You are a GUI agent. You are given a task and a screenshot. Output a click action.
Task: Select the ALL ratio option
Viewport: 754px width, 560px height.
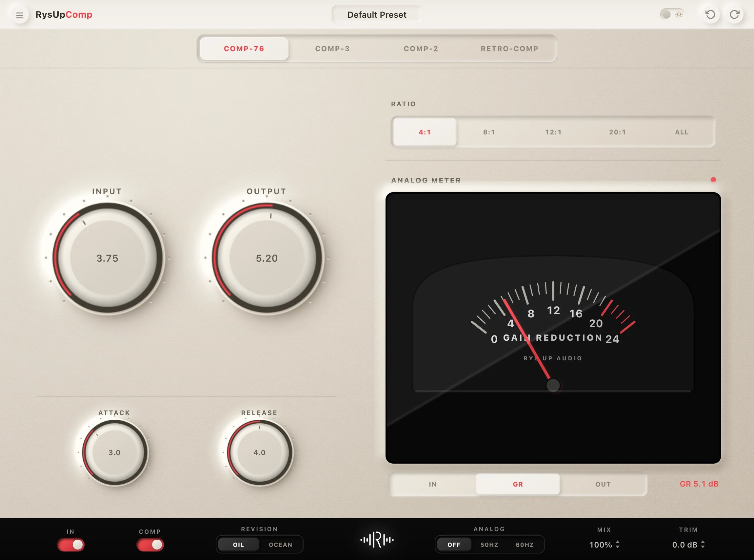tap(682, 132)
